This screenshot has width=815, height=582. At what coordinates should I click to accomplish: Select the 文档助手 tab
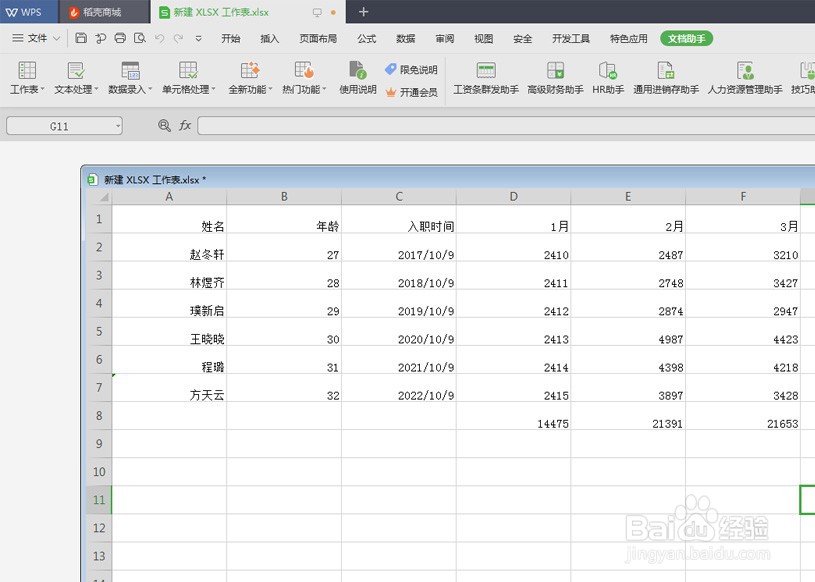click(686, 38)
